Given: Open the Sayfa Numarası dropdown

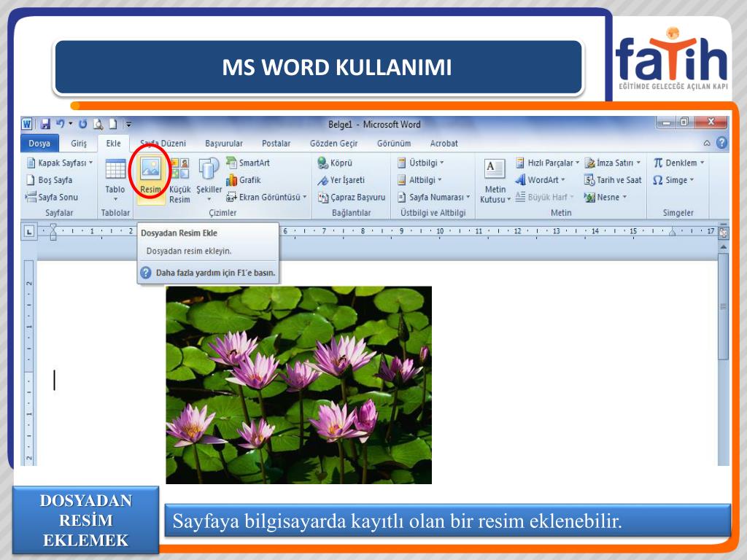Looking at the screenshot, I should pyautogui.click(x=433, y=197).
